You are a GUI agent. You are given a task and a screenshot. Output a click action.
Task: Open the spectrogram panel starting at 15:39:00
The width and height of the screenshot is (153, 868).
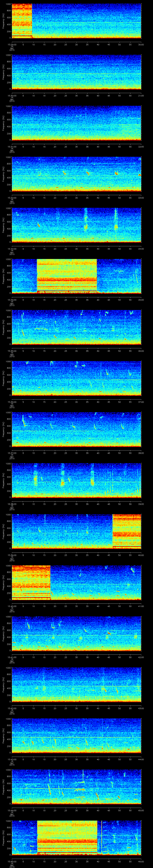pos(76,531)
